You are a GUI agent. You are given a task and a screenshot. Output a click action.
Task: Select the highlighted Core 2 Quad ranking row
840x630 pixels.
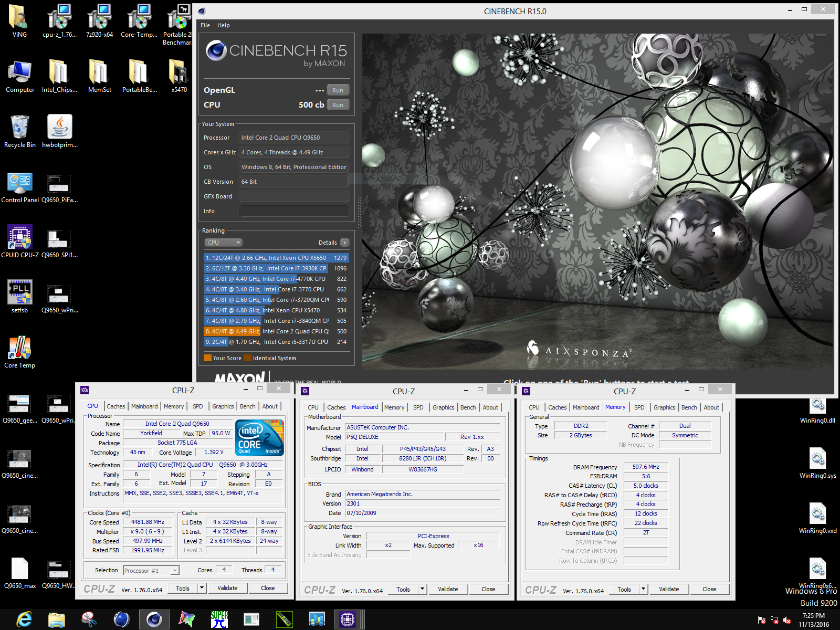(276, 331)
